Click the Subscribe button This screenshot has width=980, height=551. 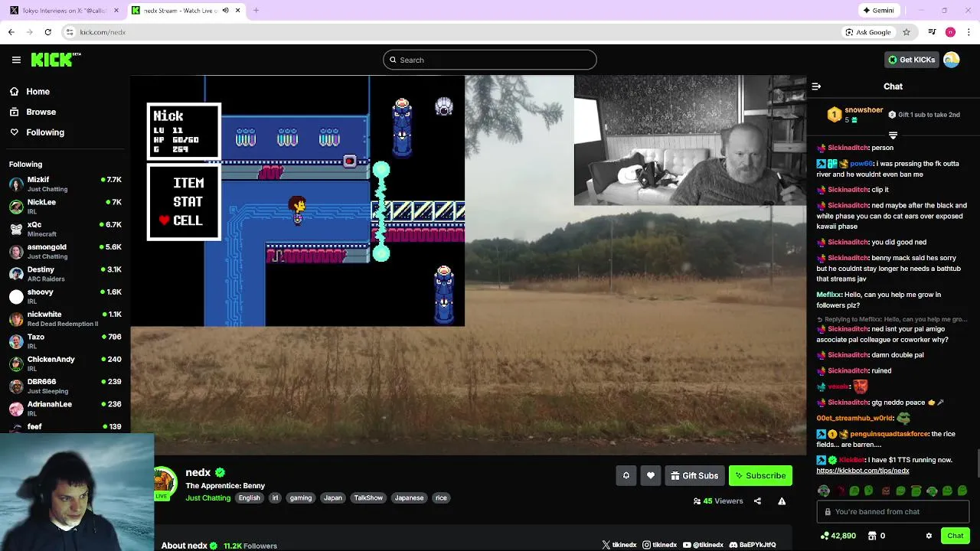click(760, 476)
